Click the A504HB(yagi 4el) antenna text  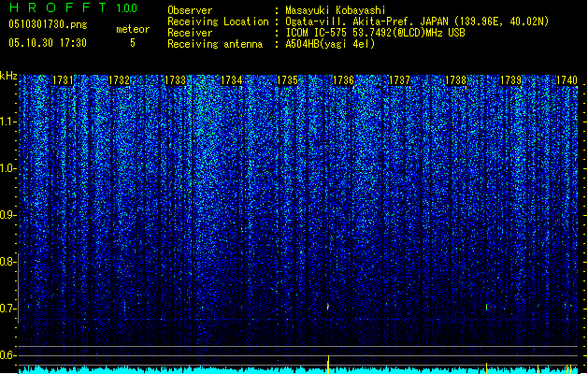pyautogui.click(x=330, y=44)
